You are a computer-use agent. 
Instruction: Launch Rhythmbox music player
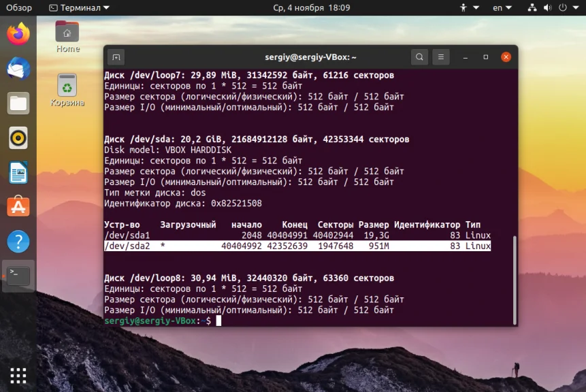pyautogui.click(x=18, y=138)
